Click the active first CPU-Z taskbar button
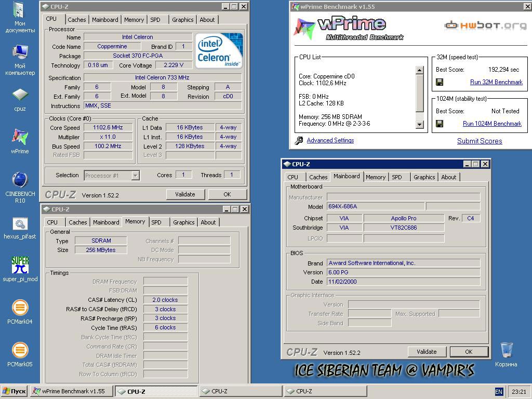The image size is (532, 399). point(156,392)
